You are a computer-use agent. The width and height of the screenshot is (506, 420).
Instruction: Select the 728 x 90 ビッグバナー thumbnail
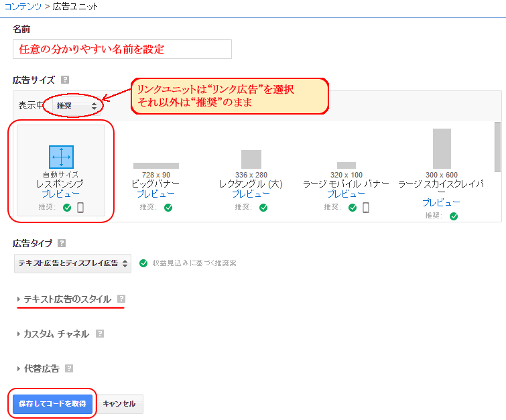point(155,165)
